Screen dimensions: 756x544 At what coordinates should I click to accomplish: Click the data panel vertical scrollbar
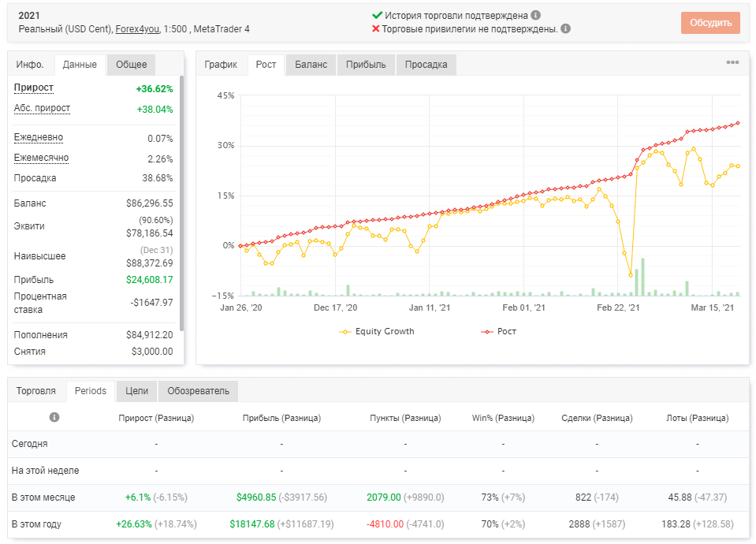coord(181,203)
